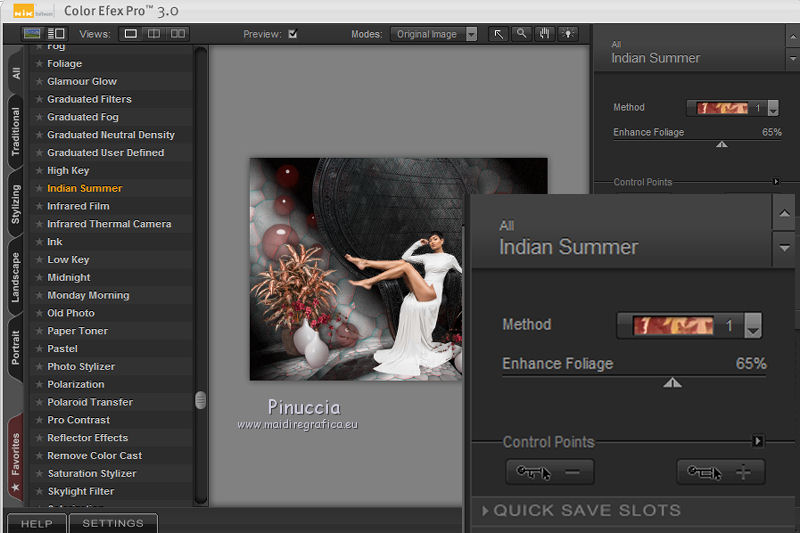Switch to side-by-side preview view
Viewport: 800px width, 533px height.
[x=178, y=34]
